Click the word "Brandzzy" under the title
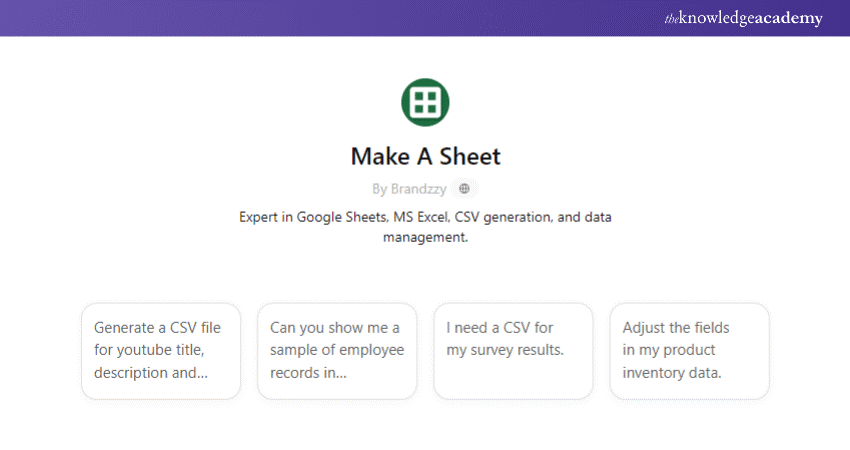 point(416,188)
